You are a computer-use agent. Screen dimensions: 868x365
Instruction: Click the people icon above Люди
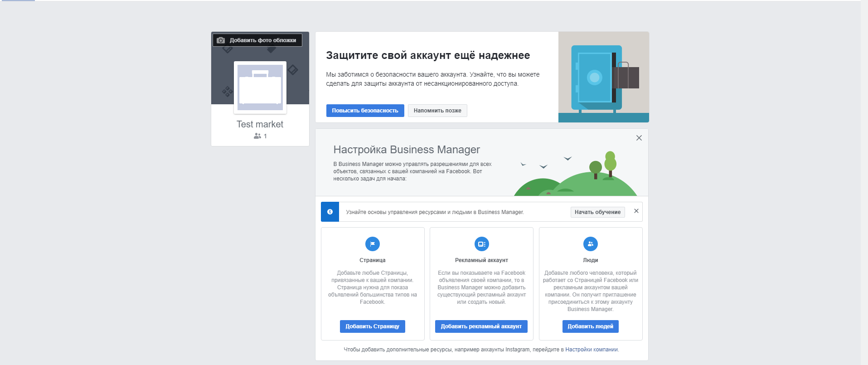[x=590, y=244]
